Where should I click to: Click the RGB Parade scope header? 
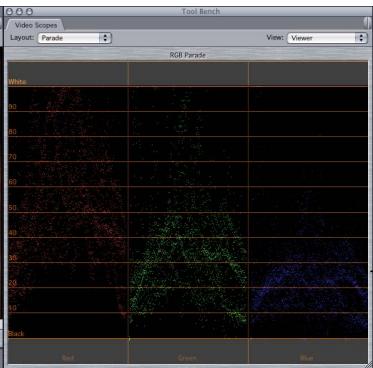tap(187, 55)
